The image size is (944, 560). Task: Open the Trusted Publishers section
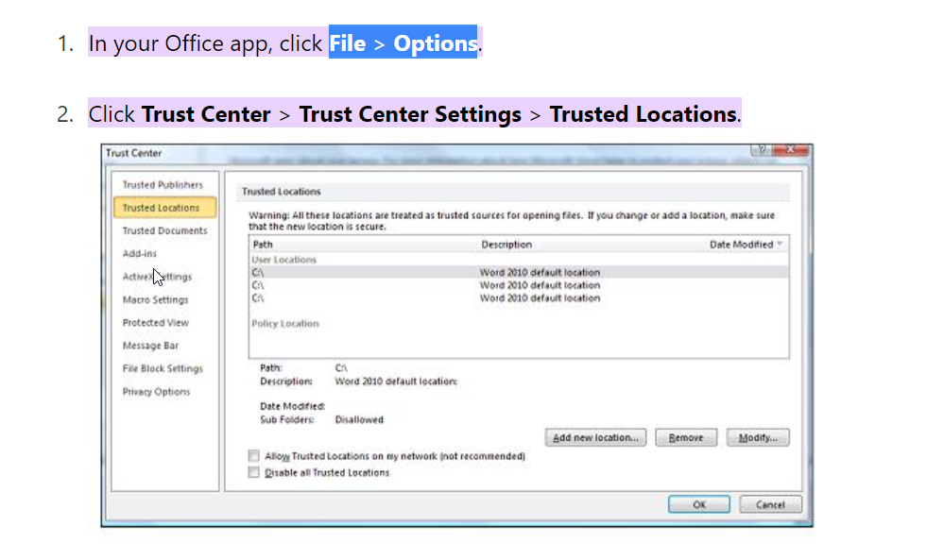(x=163, y=185)
